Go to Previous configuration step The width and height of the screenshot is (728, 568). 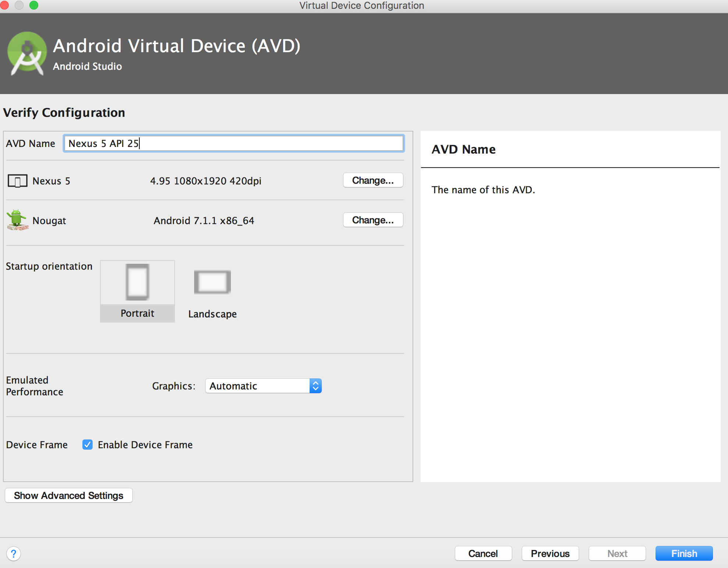(550, 553)
